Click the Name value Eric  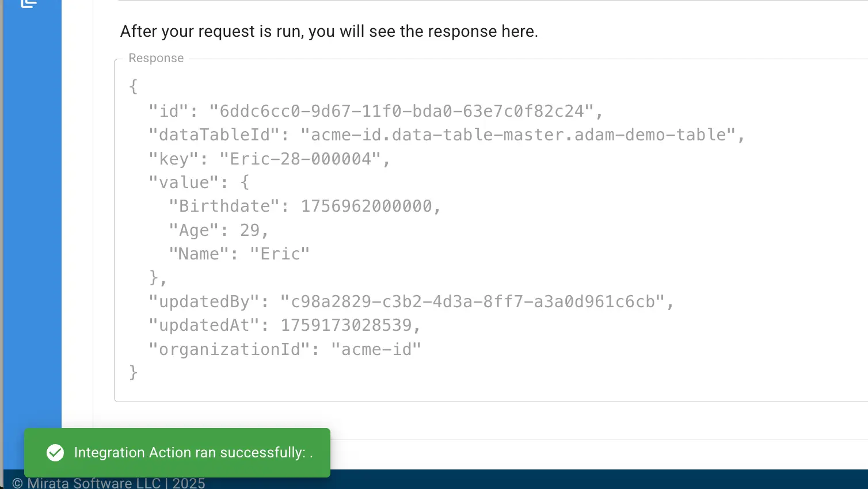281,253
